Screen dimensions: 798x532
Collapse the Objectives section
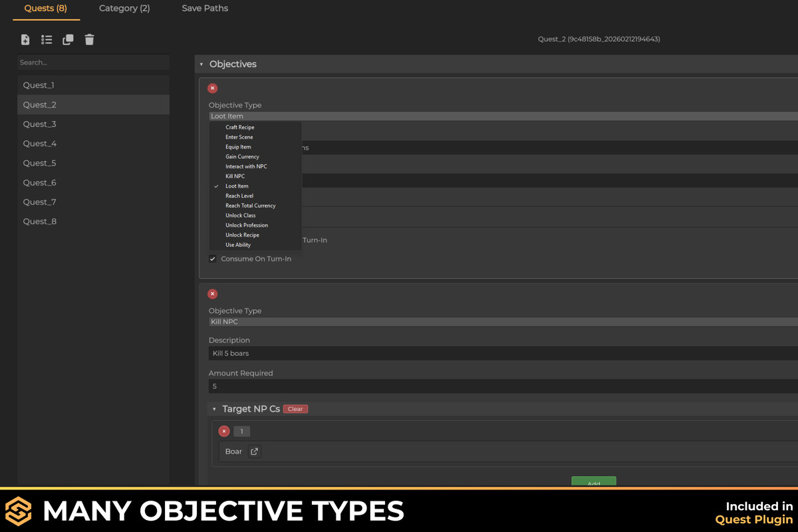click(201, 64)
